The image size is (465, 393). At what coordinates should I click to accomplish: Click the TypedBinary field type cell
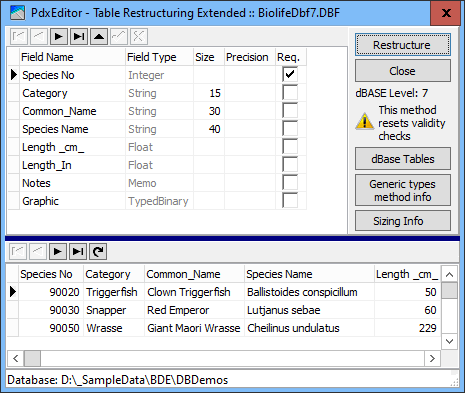coord(159,201)
